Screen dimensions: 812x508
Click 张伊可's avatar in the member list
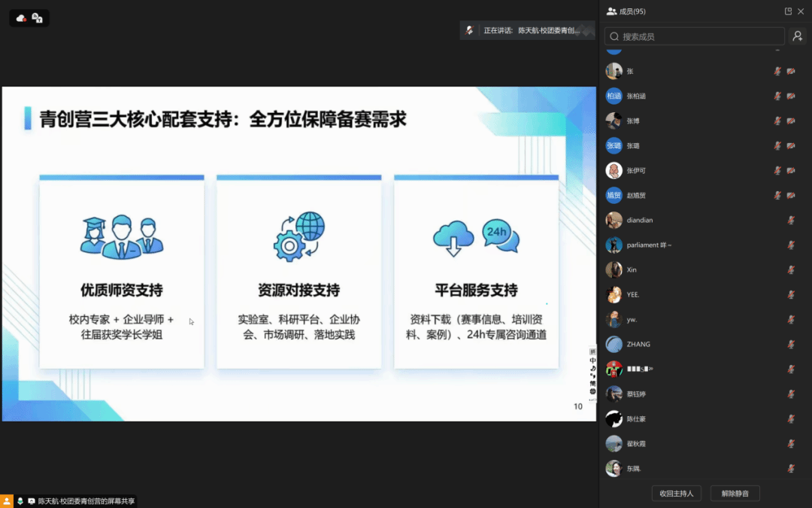click(x=614, y=171)
